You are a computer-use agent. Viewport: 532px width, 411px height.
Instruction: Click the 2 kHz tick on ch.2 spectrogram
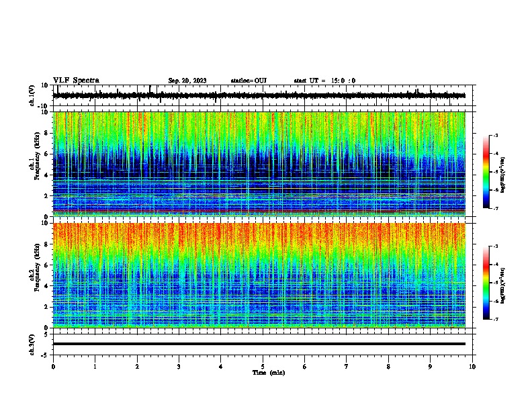pos(46,307)
